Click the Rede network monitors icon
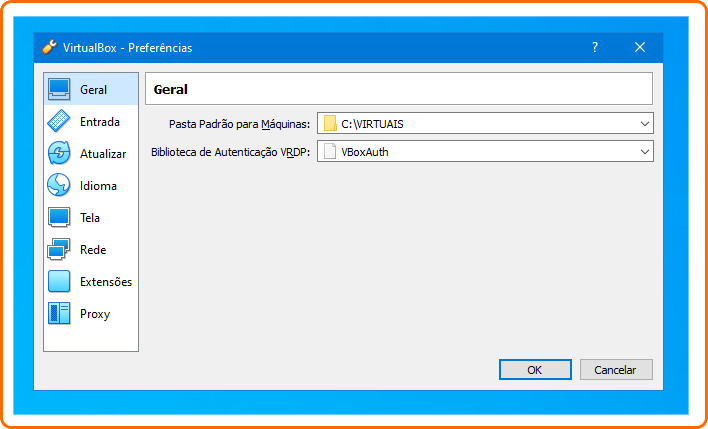Screen dimensions: 708x429 click(x=59, y=249)
